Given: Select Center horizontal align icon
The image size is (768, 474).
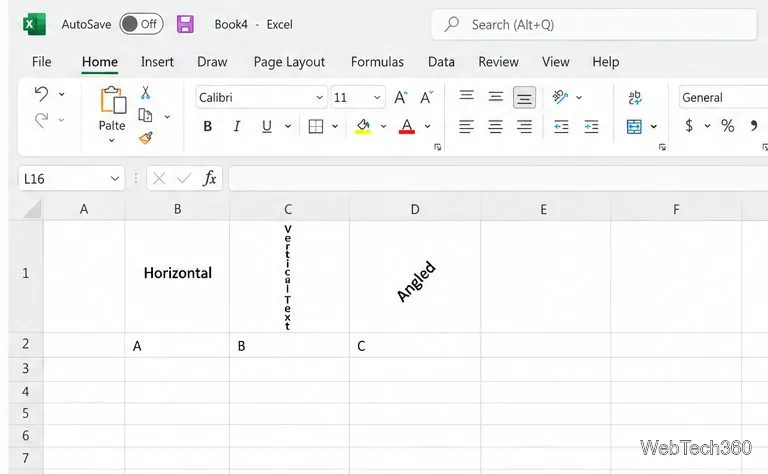Looking at the screenshot, I should click(495, 127).
